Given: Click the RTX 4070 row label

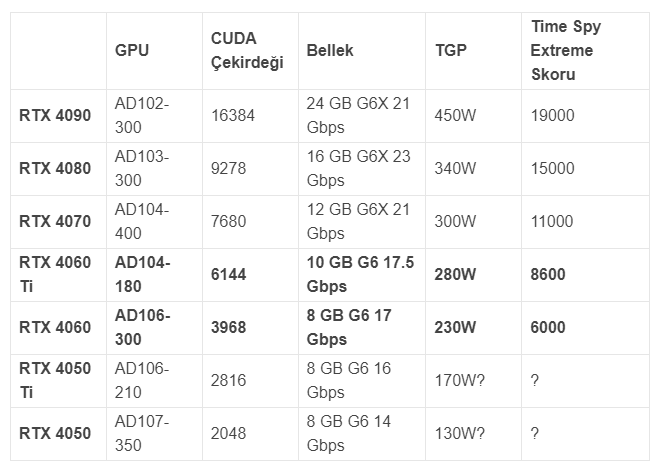Looking at the screenshot, I should (x=55, y=221).
